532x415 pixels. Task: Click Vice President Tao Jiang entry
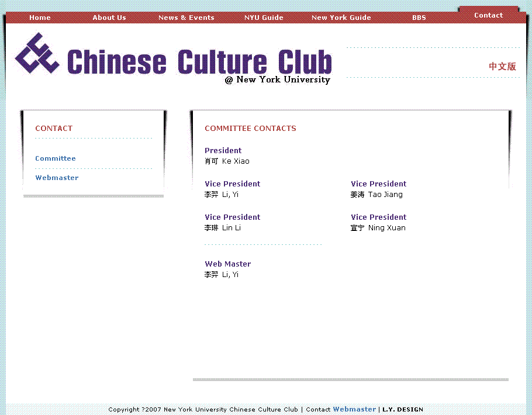[x=377, y=195]
